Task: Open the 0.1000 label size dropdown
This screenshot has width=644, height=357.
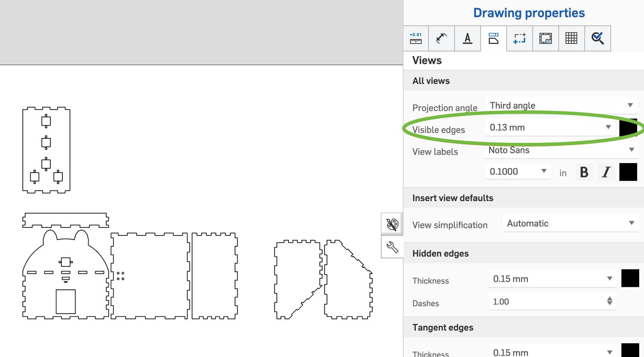Action: click(x=518, y=171)
